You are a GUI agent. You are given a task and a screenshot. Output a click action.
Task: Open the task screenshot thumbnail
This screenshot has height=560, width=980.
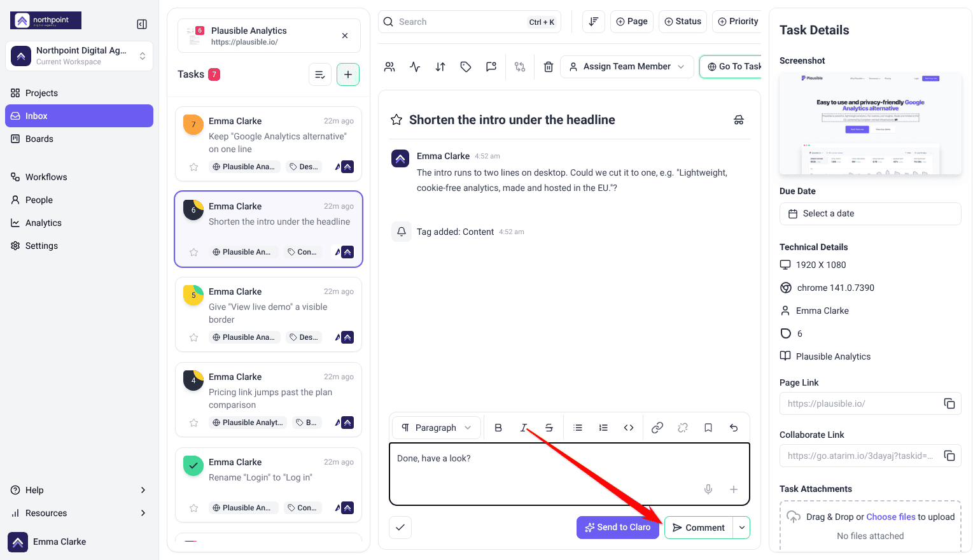click(x=870, y=124)
